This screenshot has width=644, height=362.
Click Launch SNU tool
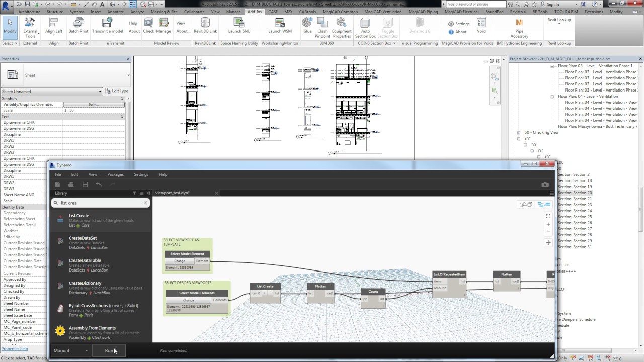pos(239,27)
